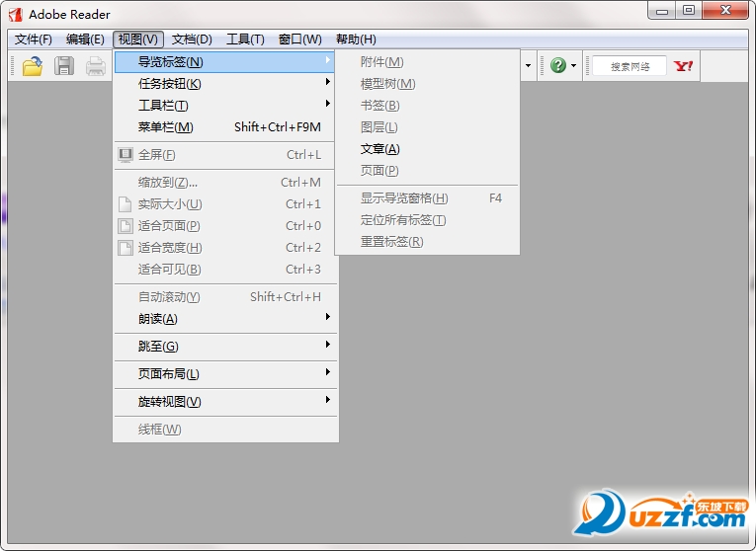This screenshot has width=756, height=551.
Task: Click the Save floppy disk icon
Action: point(64,66)
